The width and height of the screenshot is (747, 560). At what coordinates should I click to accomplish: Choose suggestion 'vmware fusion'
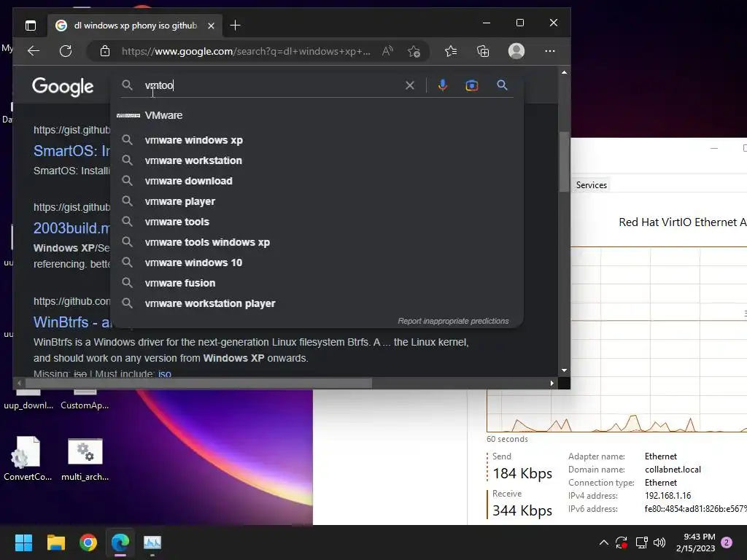click(x=317, y=284)
